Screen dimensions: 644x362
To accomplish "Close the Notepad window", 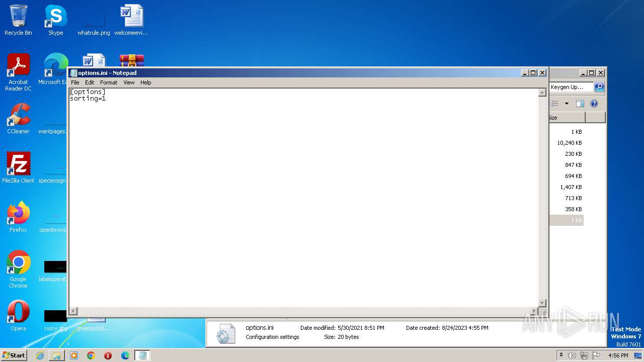I will [x=542, y=73].
